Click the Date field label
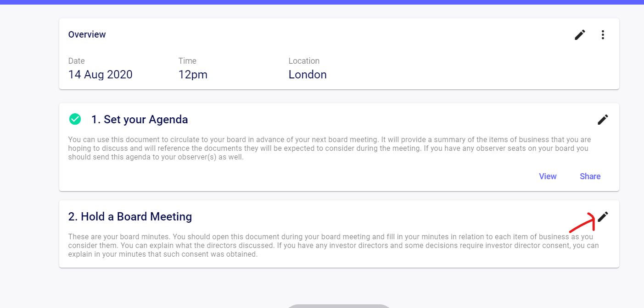The height and width of the screenshot is (308, 644). [x=77, y=61]
